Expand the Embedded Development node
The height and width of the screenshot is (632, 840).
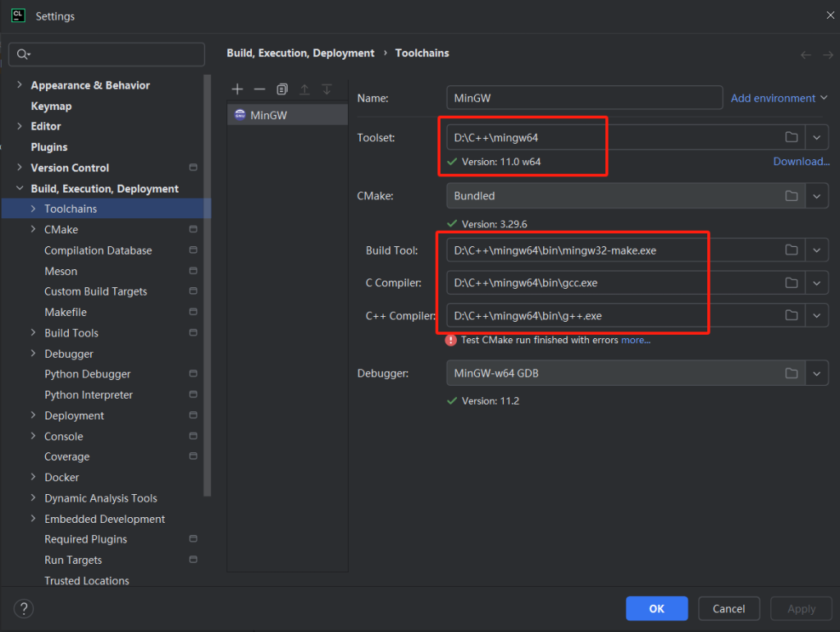[x=33, y=519]
